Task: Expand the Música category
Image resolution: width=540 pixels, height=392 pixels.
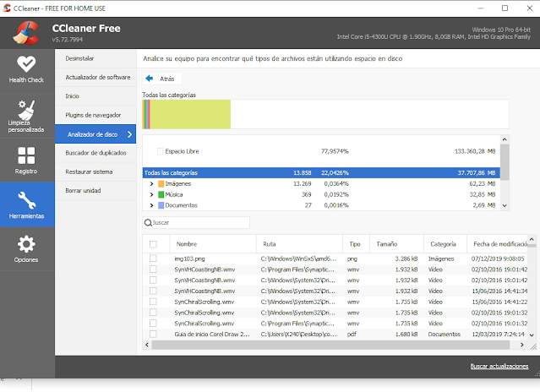Action: (151, 194)
